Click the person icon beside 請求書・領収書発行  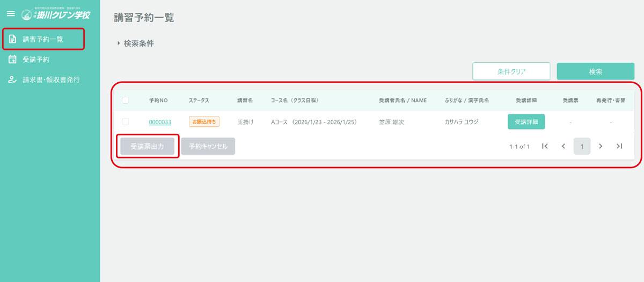(x=13, y=79)
